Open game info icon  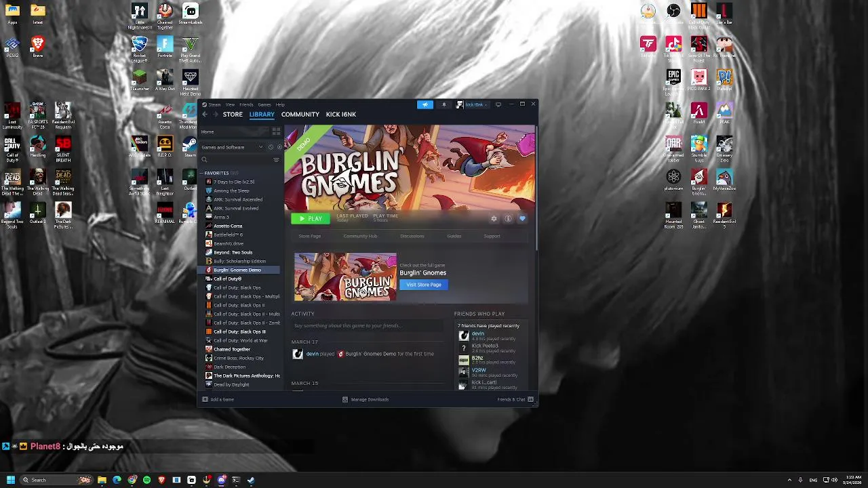point(508,219)
